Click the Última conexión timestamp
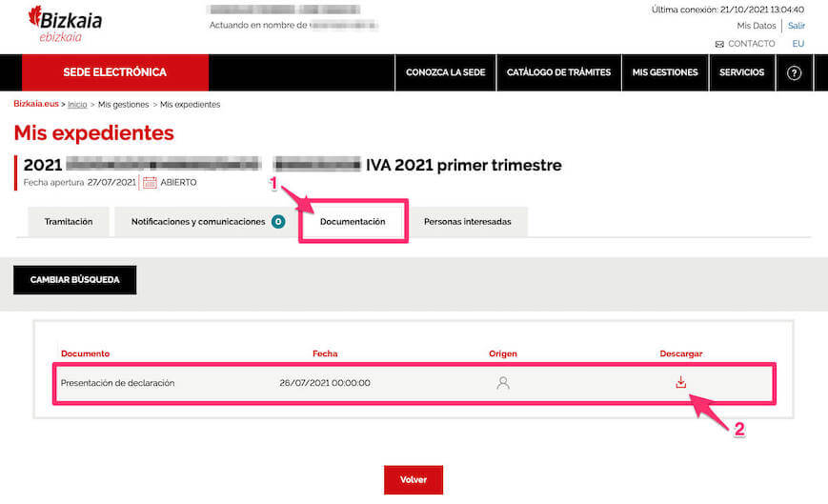Image resolution: width=828 pixels, height=504 pixels. (x=728, y=10)
